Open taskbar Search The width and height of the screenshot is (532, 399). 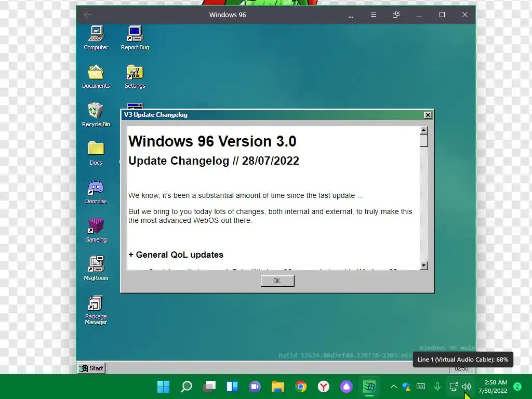coord(187,387)
